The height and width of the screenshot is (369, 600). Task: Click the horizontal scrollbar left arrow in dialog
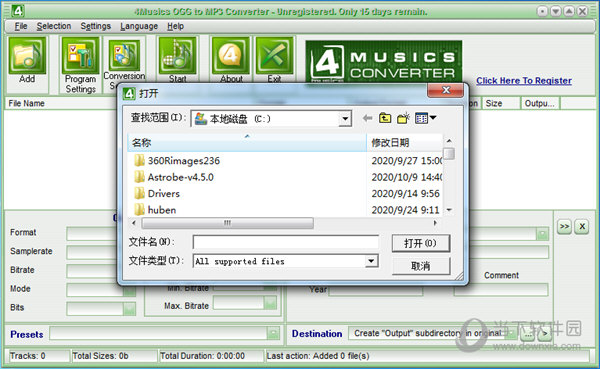(x=134, y=223)
